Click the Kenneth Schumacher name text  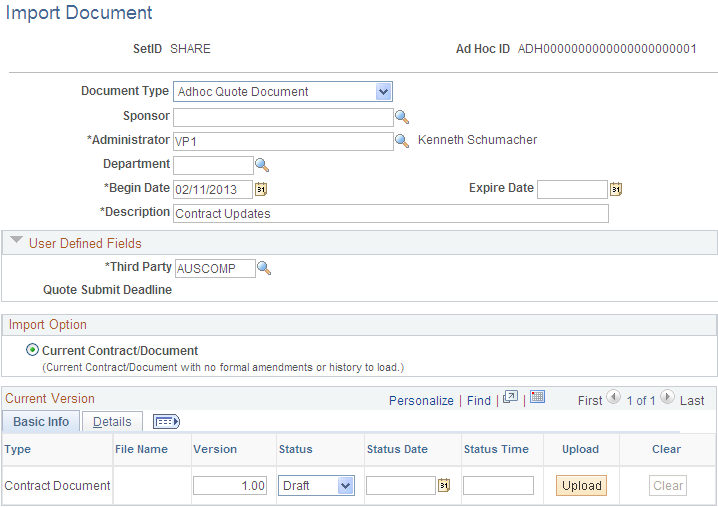(x=477, y=140)
